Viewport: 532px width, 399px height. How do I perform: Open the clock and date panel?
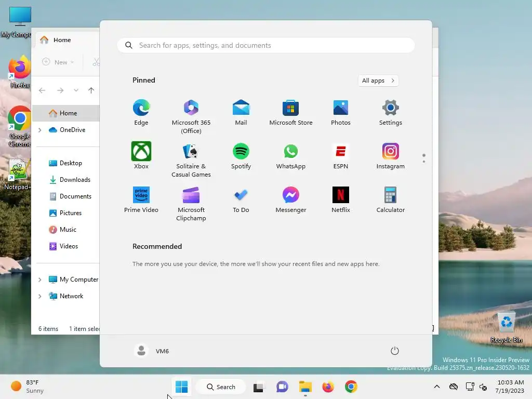tap(509, 387)
